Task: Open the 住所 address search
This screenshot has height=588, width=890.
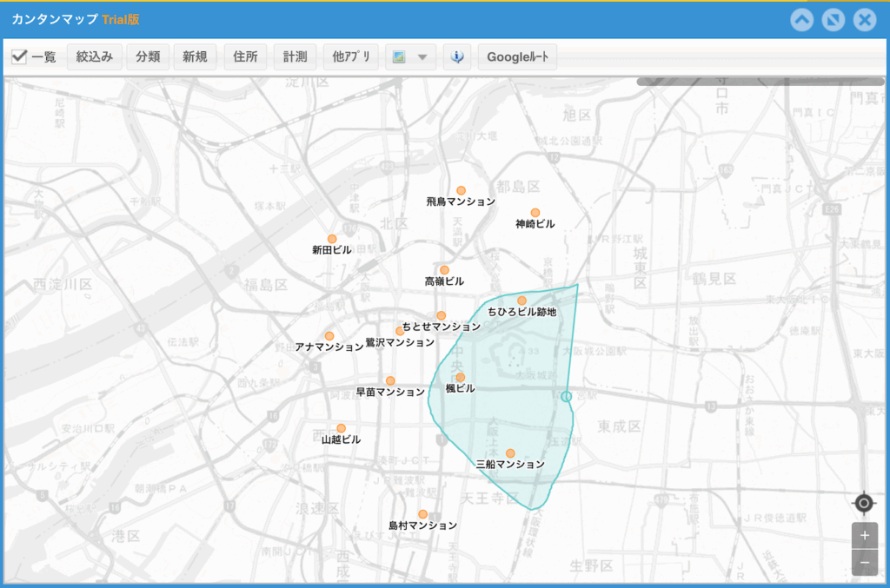Action: click(245, 57)
